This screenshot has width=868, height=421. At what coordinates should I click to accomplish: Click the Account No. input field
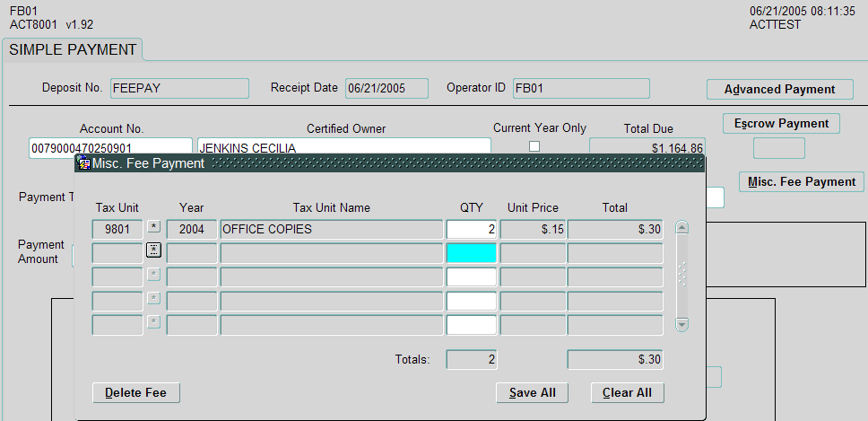tap(110, 147)
